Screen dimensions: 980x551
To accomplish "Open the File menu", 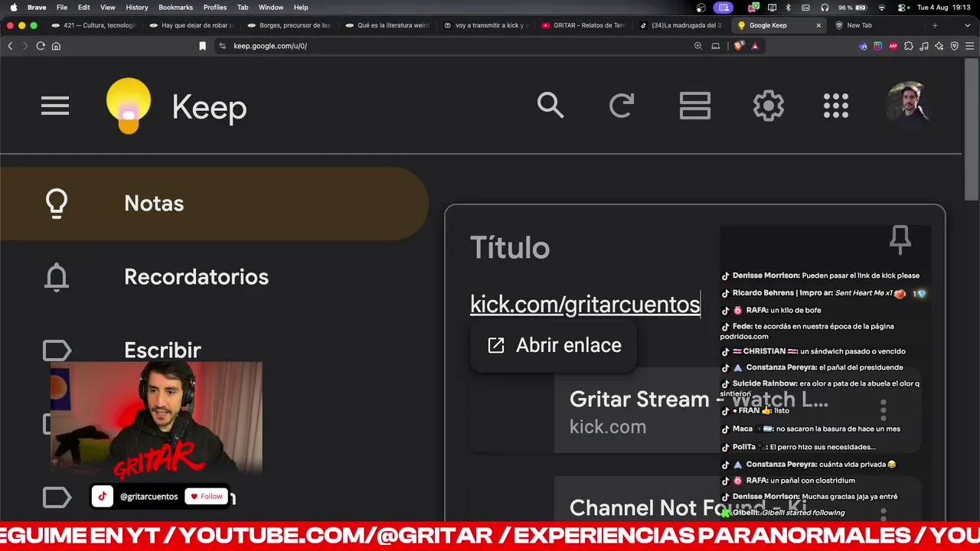I will click(62, 7).
